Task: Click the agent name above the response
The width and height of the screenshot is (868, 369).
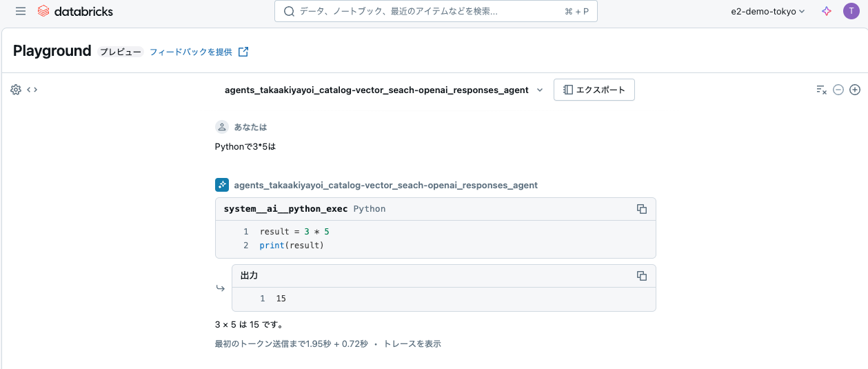Action: [x=386, y=185]
